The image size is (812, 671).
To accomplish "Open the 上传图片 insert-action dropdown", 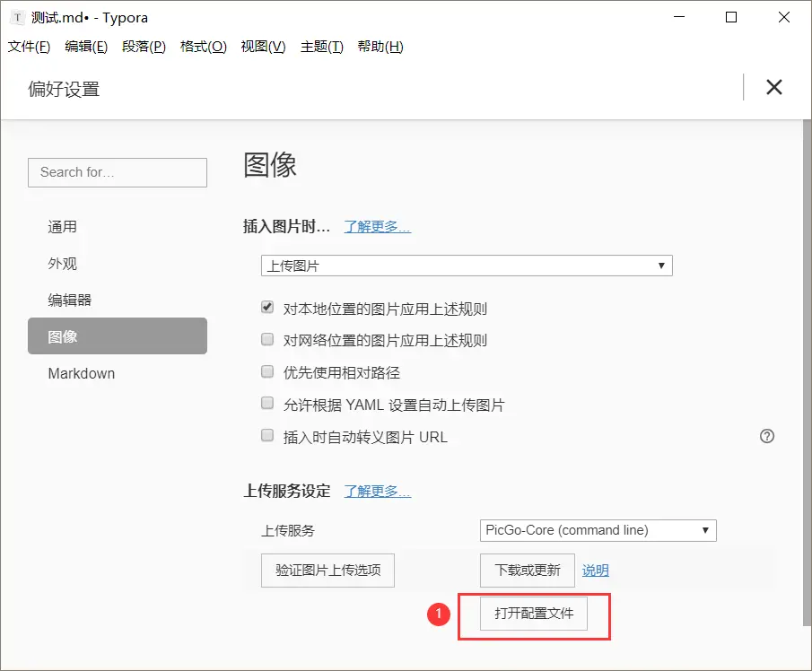I will [x=467, y=266].
